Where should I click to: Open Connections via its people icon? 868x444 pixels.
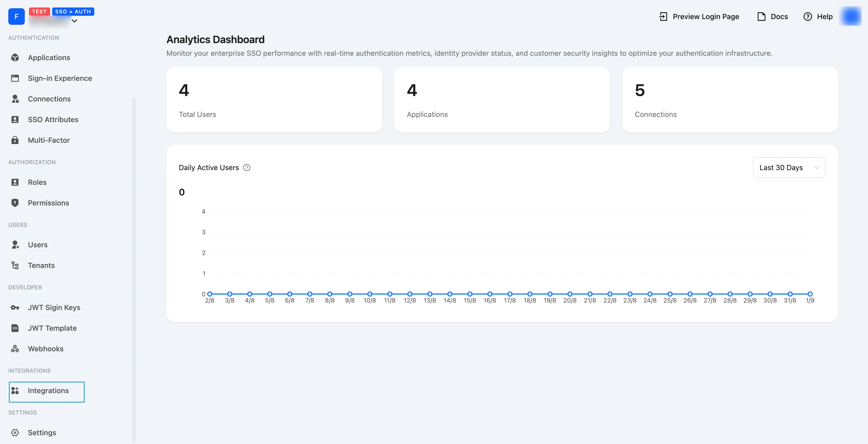[x=15, y=99]
